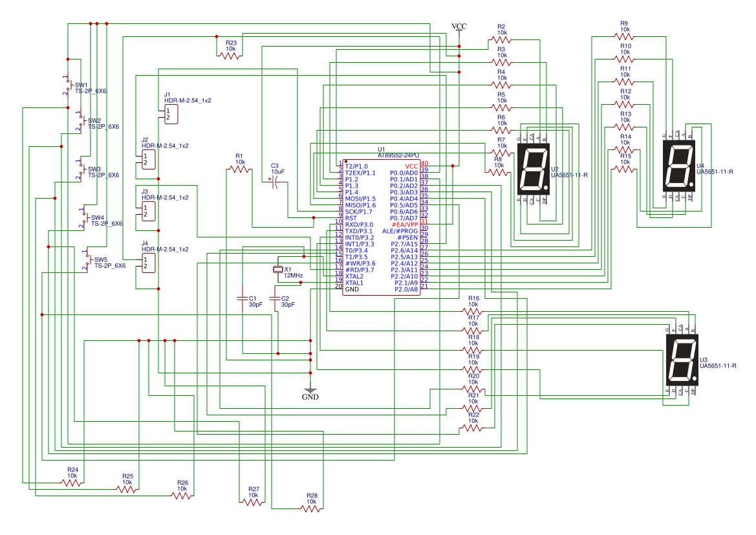Click the AT89S52-24PU part name label
The image size is (756, 535).
[x=398, y=155]
